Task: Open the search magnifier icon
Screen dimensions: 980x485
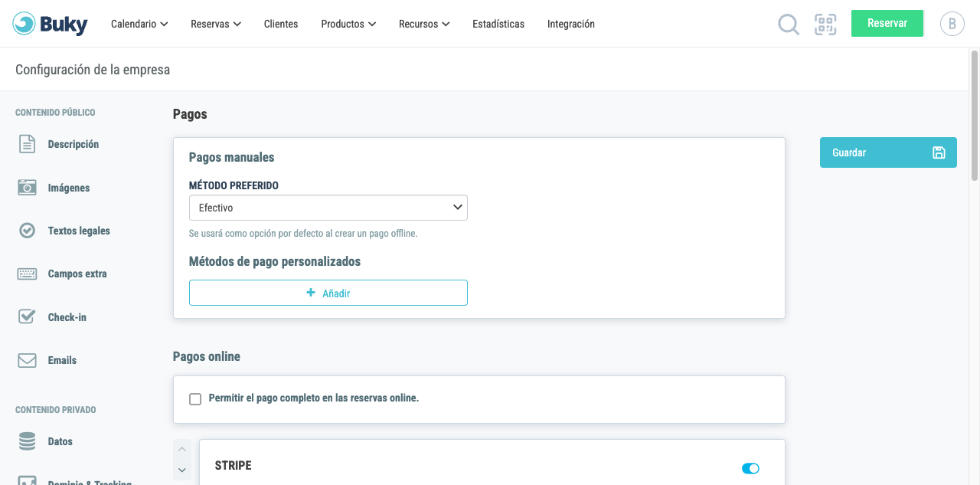Action: click(789, 25)
